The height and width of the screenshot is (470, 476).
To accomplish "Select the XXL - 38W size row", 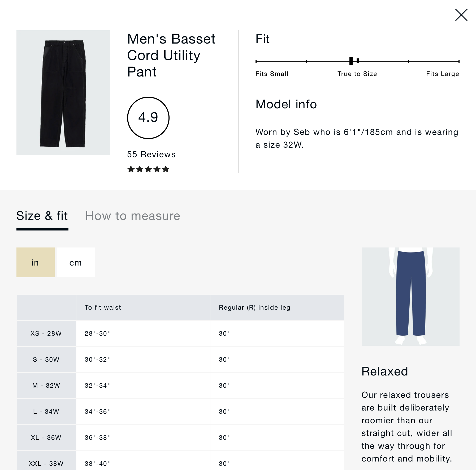I will point(46,463).
